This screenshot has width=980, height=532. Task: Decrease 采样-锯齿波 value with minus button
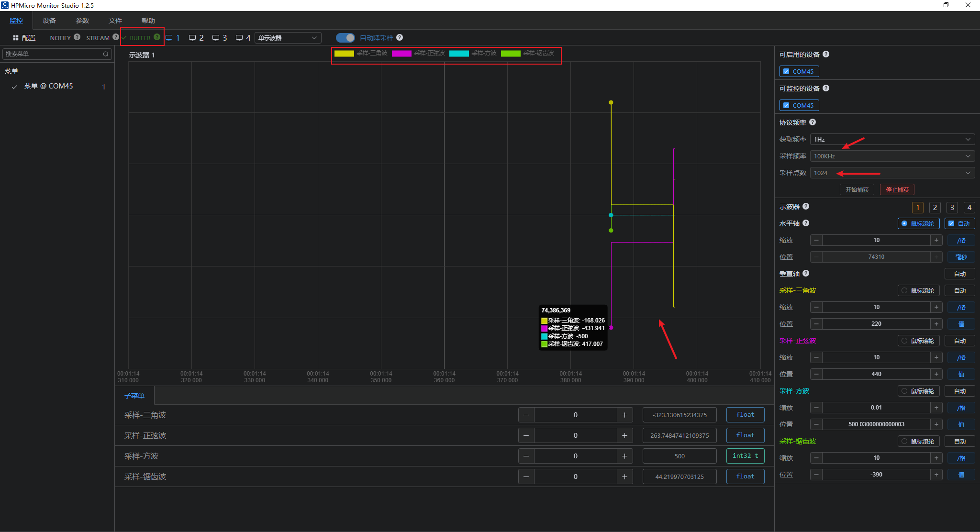click(526, 477)
